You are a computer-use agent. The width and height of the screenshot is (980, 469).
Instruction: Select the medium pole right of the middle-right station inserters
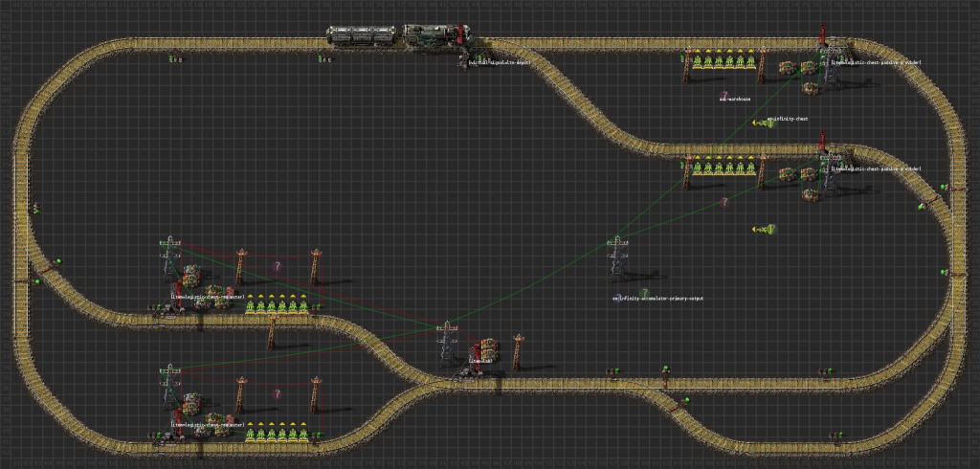click(x=761, y=171)
